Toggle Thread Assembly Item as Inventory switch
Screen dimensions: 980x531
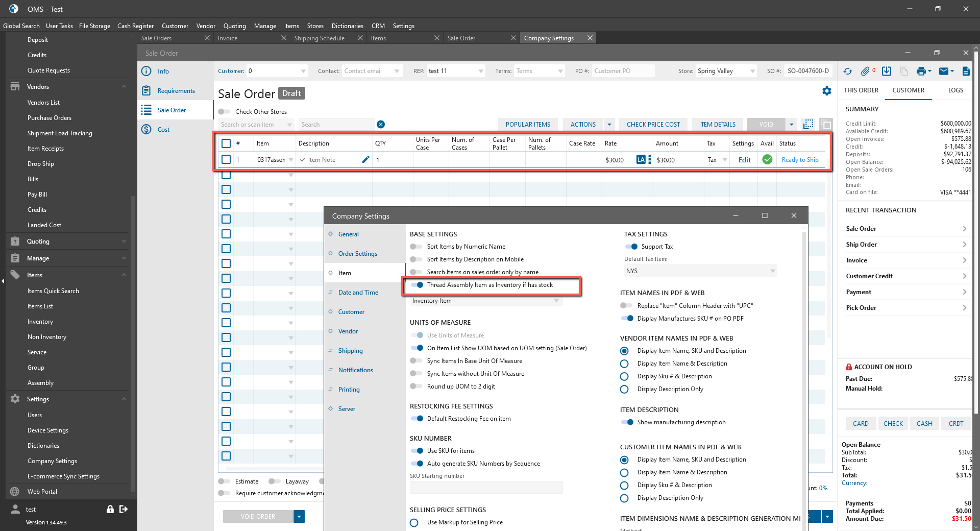(x=417, y=285)
